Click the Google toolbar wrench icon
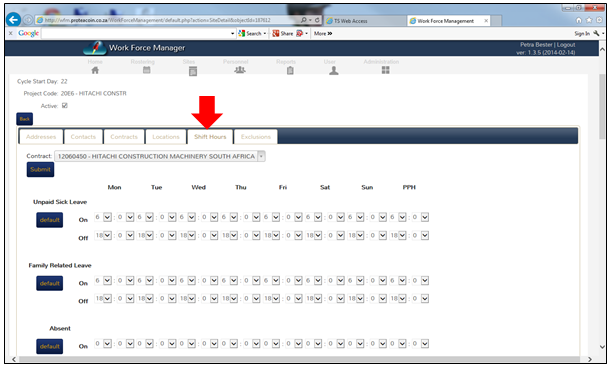The image size is (609, 368). coord(596,33)
